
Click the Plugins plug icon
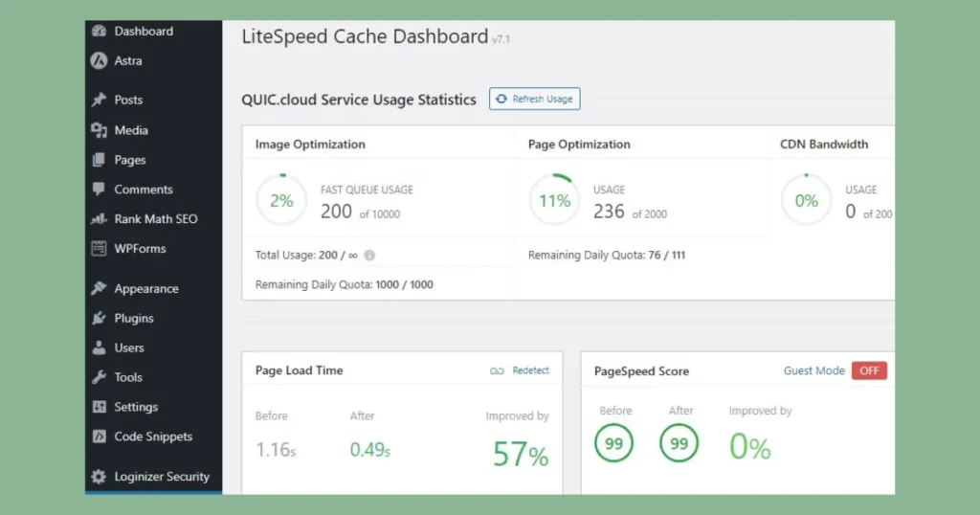tap(99, 318)
